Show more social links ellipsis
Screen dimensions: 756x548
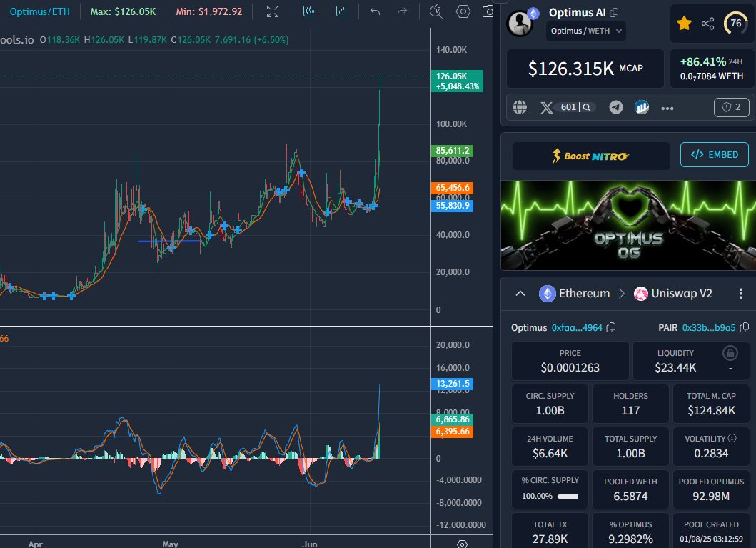coord(667,108)
